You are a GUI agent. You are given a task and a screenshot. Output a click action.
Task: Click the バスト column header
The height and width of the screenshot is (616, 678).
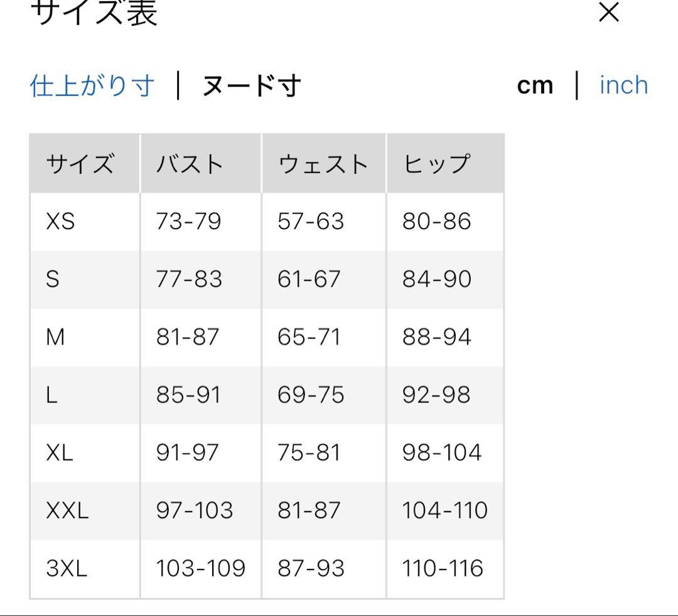190,164
